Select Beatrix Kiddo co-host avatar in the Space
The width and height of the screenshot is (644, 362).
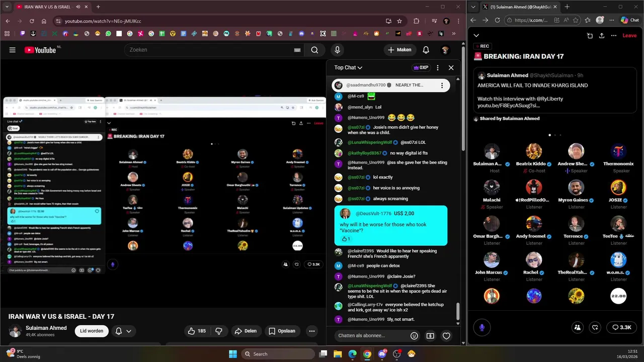click(x=534, y=151)
